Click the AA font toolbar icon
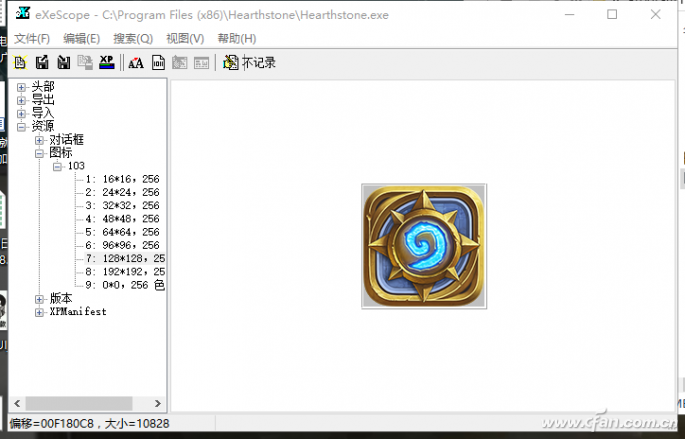685x439 pixels. [136, 63]
